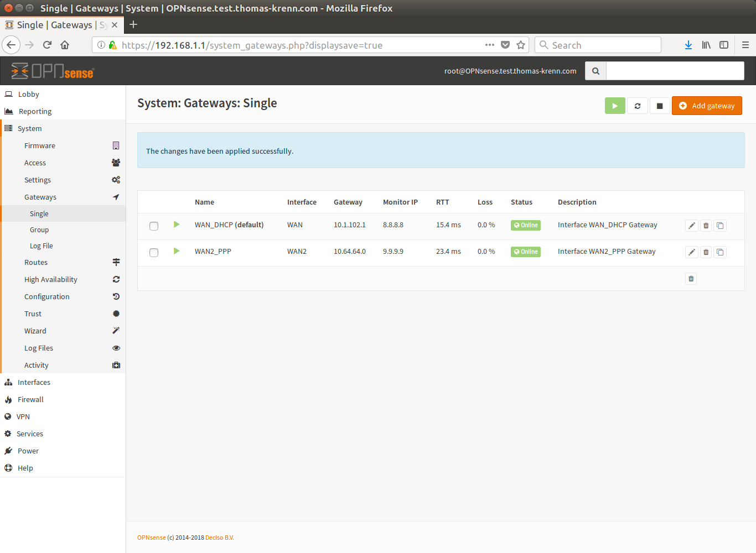The image size is (756, 553).
Task: Click the delete selected gateways trash icon
Action: tap(691, 279)
